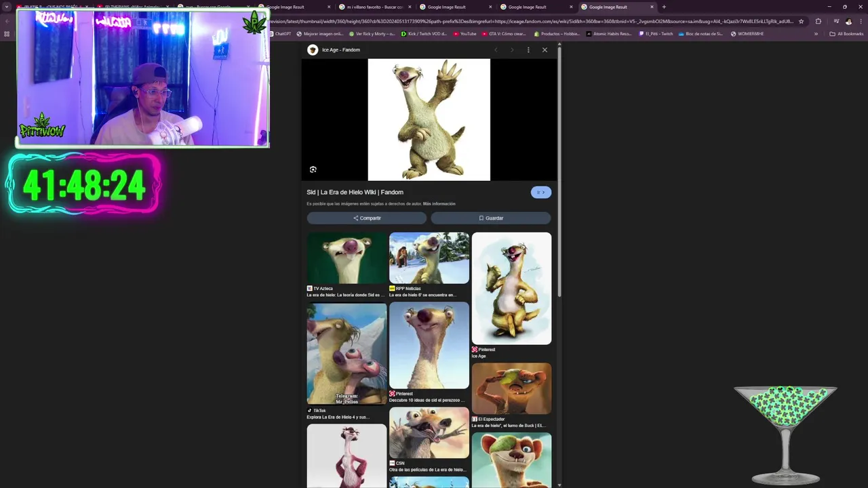
Task: Open the RPP Noticias snow scene thumbnail
Action: [429, 258]
